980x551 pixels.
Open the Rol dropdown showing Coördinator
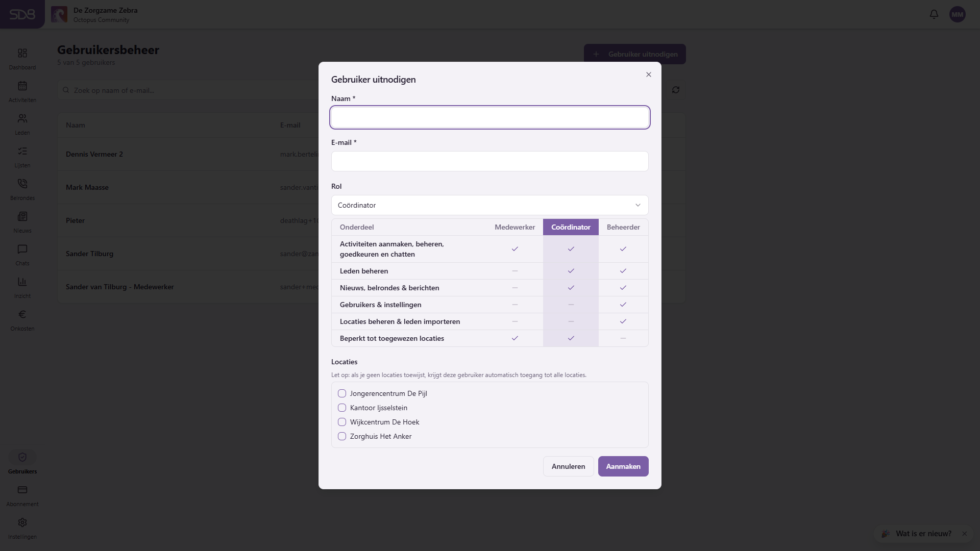coord(490,205)
